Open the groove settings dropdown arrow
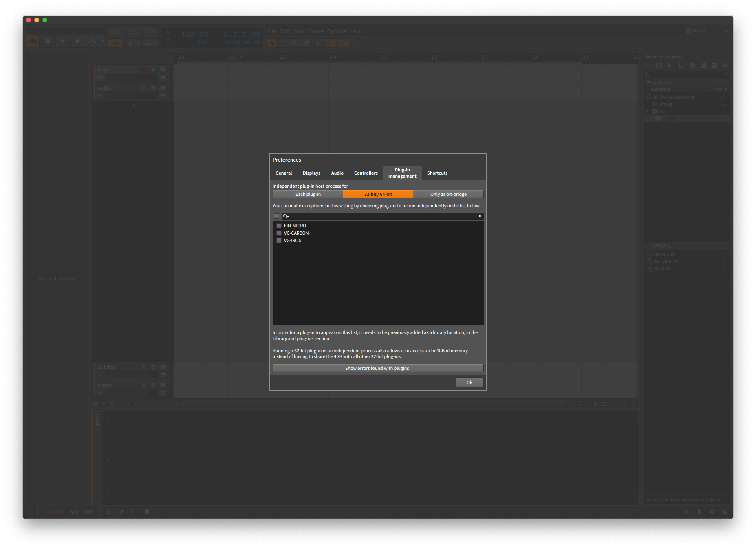 tap(156, 43)
